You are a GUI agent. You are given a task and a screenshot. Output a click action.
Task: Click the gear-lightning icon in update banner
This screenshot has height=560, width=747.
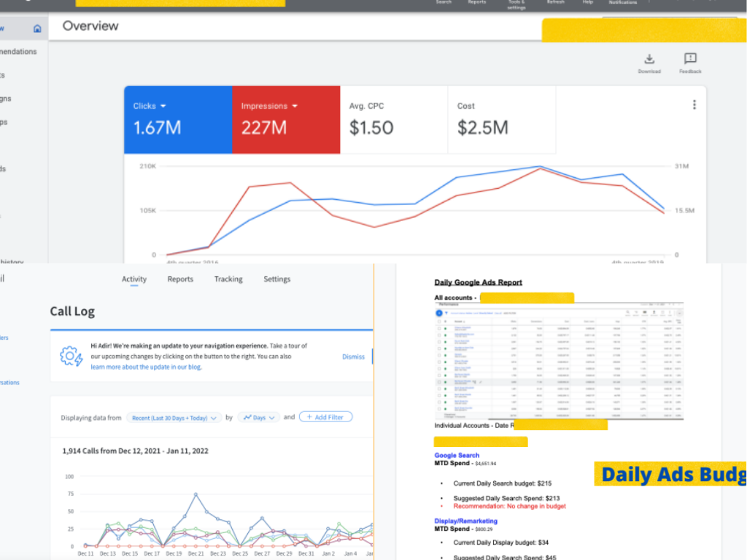71,356
